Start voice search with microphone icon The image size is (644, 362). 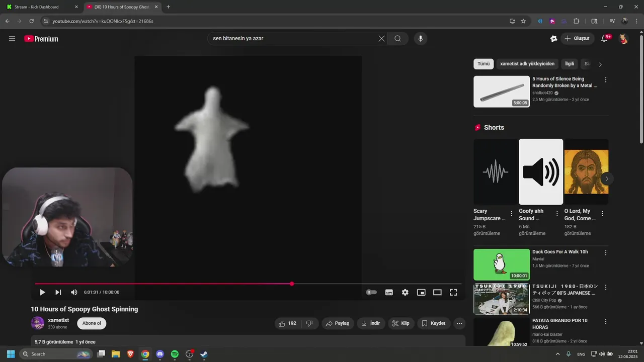(421, 39)
